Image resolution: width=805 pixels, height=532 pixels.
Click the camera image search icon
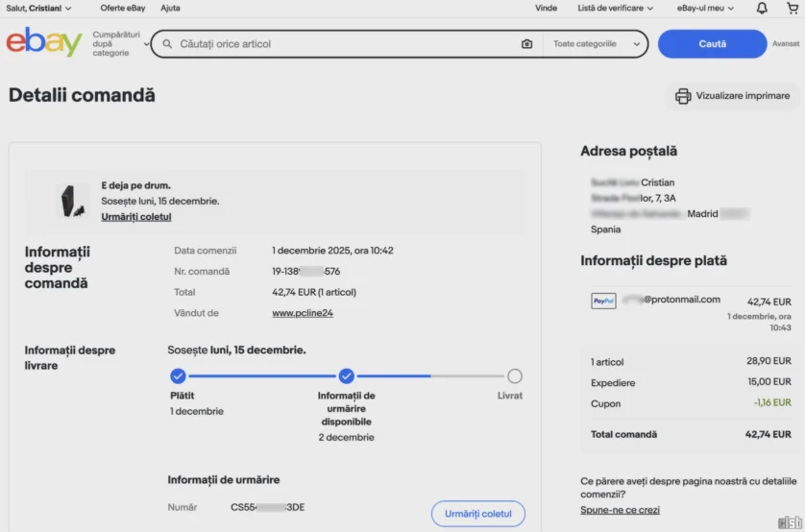click(526, 44)
